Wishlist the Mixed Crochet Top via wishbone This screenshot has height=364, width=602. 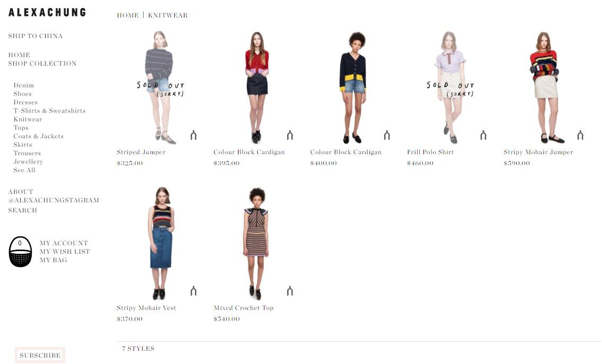pyautogui.click(x=290, y=291)
